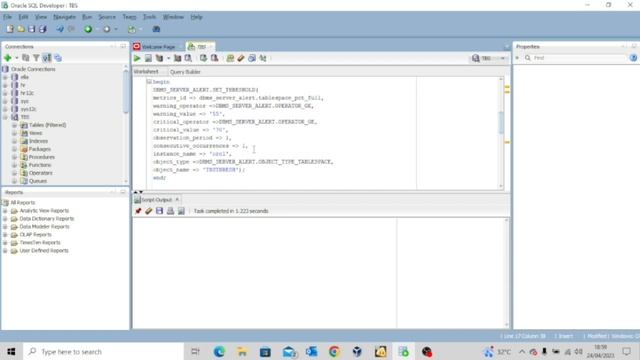This screenshot has width=640, height=360.
Task: Open the SQL Tuning Advisor icon
Action: coord(188,58)
